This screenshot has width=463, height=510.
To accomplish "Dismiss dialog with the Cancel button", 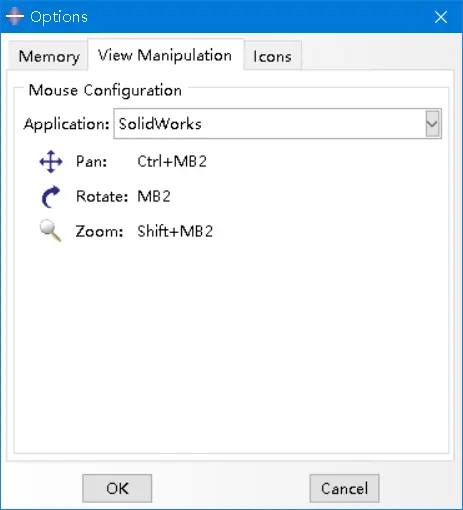I will (344, 488).
